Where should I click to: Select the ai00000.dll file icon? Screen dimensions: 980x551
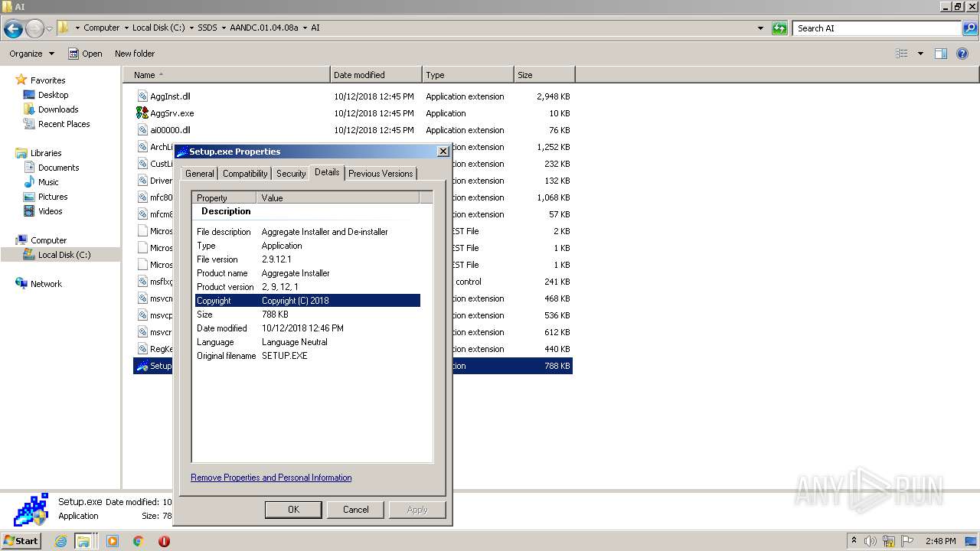click(142, 130)
